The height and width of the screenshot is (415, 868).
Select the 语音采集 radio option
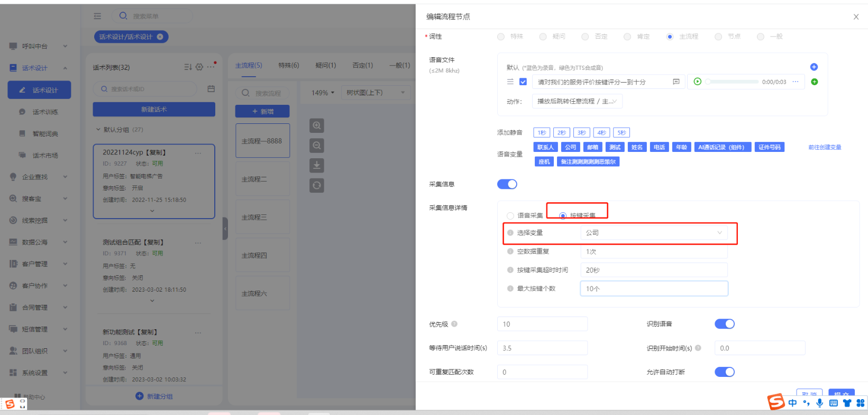(x=510, y=215)
